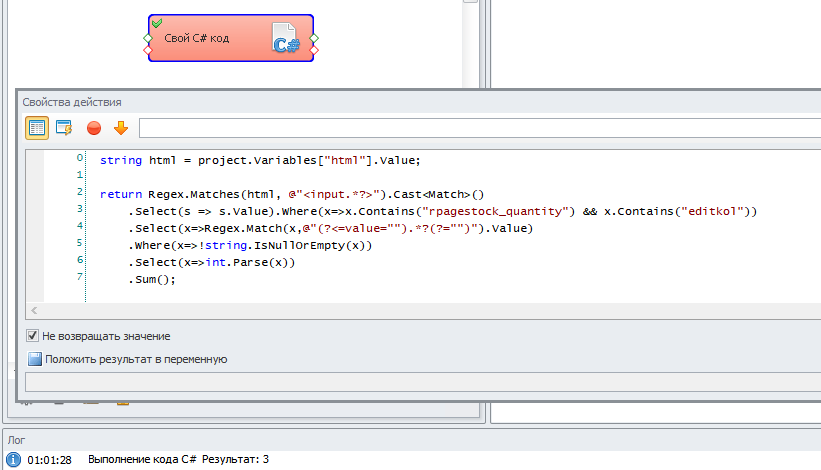Select the Свой C# код action block label

(x=197, y=38)
